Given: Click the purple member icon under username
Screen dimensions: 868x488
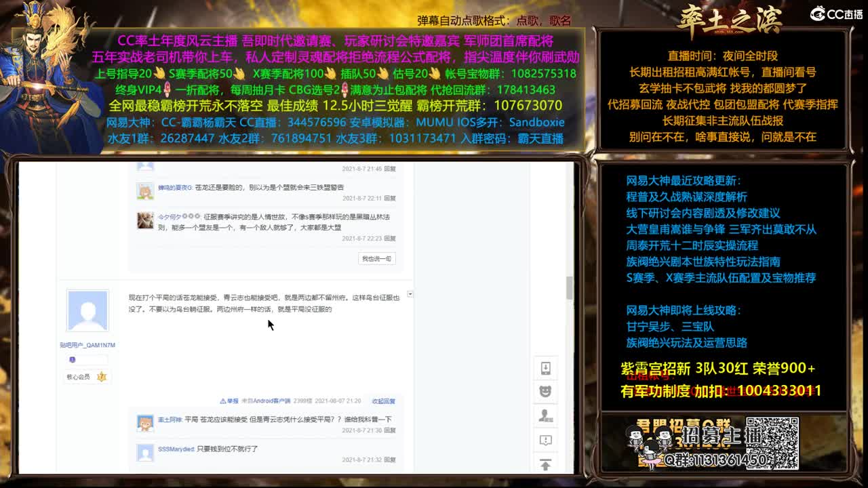Looking at the screenshot, I should 72,360.
